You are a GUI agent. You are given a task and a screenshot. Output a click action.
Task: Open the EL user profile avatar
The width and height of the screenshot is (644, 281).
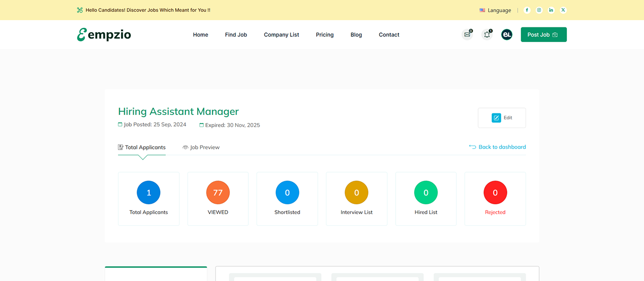(x=507, y=35)
